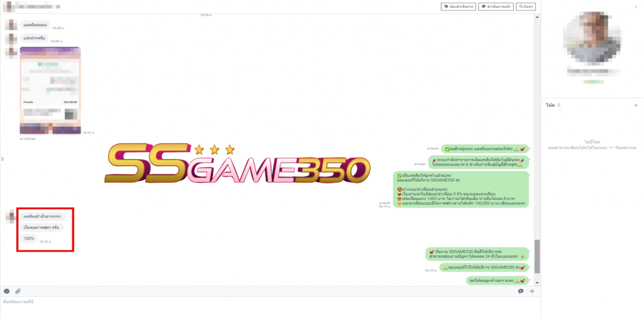This screenshot has height=318, width=644.
Task: Click the 'รอสักครู่นะคะ' reply bubble
Action: tap(485, 149)
